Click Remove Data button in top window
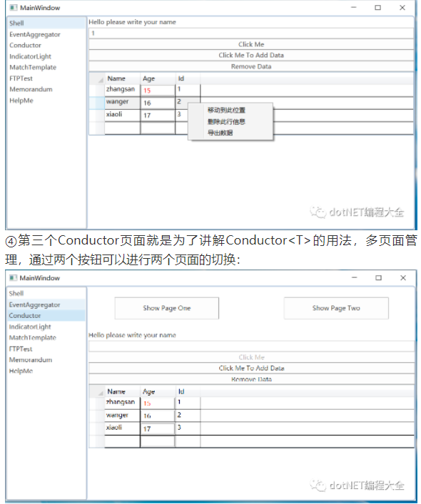The width and height of the screenshot is (421, 504). point(251,66)
